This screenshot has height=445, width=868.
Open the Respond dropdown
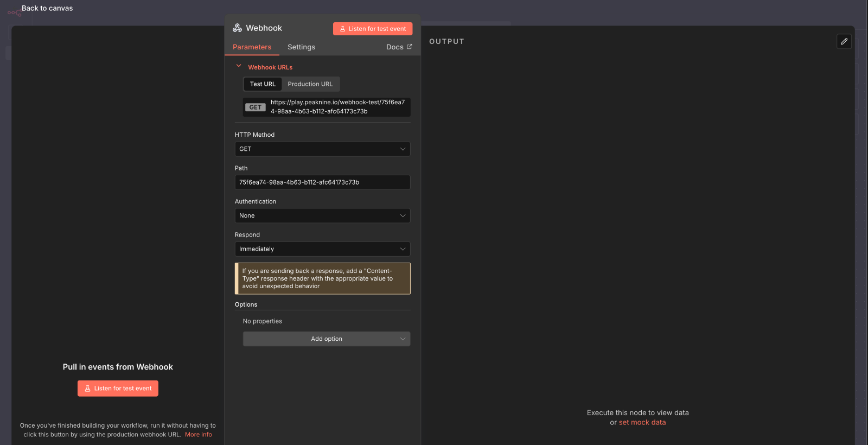322,249
